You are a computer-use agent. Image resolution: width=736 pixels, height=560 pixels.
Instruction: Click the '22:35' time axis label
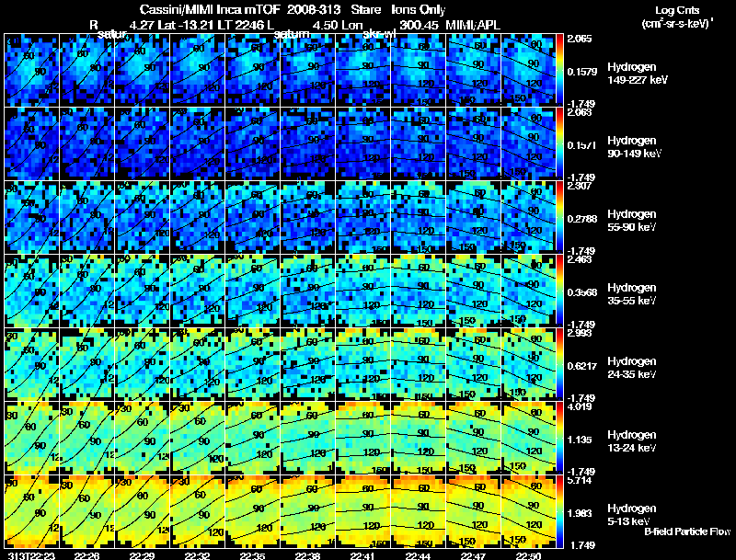[x=252, y=556]
